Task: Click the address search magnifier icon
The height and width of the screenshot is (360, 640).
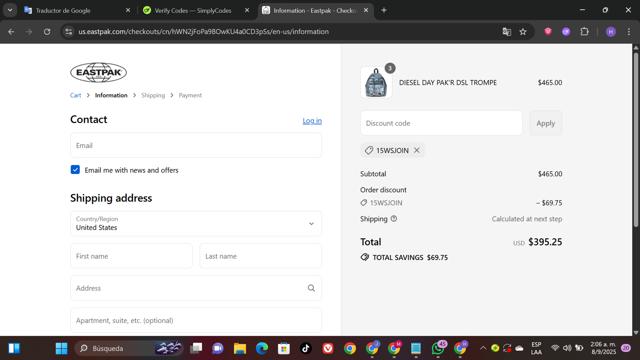Action: 311,288
